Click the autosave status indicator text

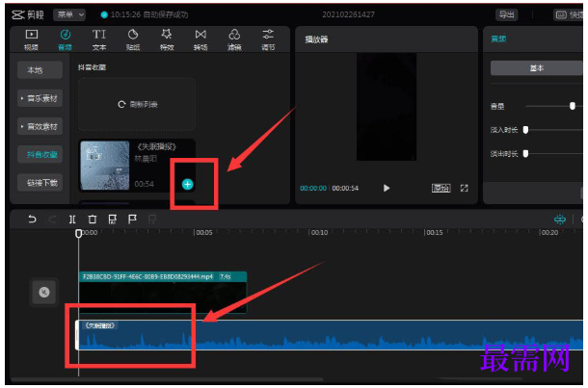149,14
